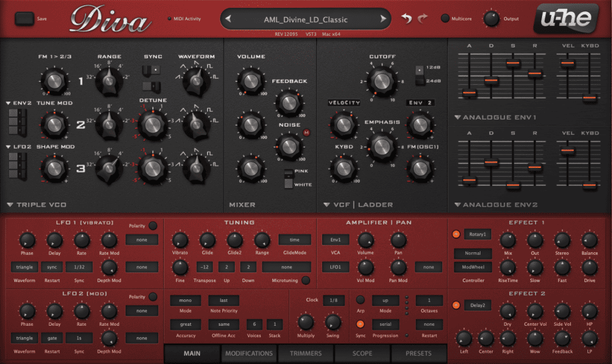
Task: Click the Effect 1 Rotary1 type selector
Action: click(478, 234)
